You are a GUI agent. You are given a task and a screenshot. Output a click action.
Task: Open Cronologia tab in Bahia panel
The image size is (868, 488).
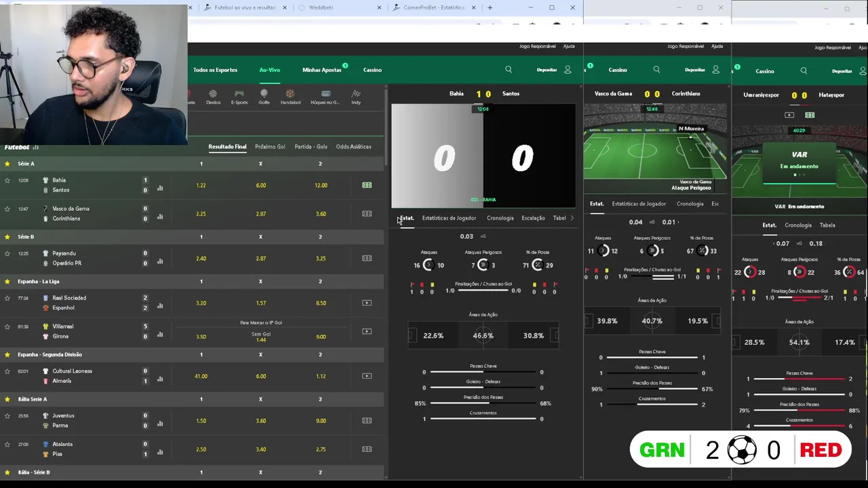(x=500, y=218)
